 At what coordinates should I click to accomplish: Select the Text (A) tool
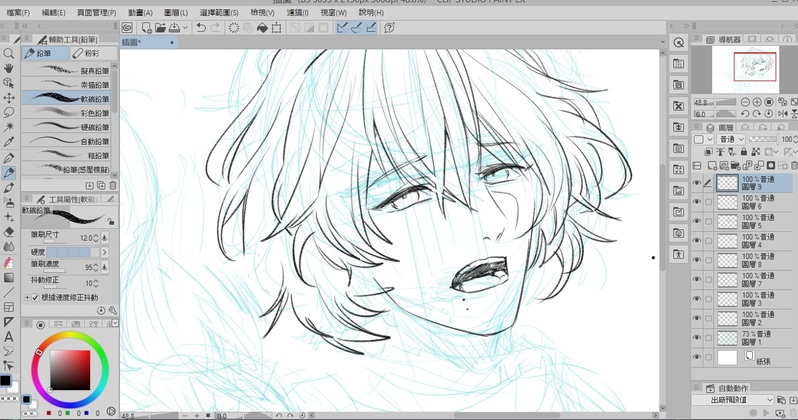[x=8, y=337]
